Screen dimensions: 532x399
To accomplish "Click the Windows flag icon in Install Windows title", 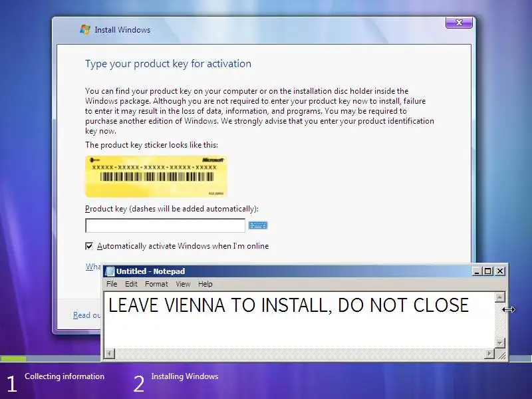I will point(85,29).
